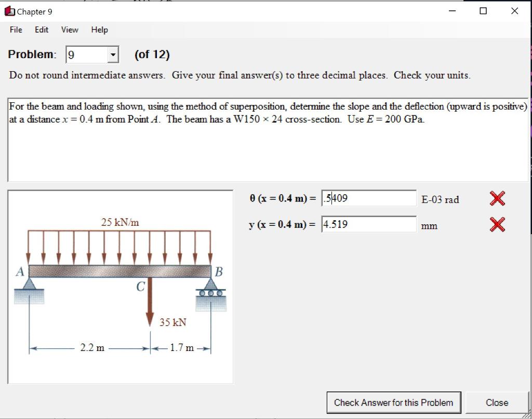Image resolution: width=532 pixels, height=419 pixels.
Task: Click the roller support at Point B
Action: [211, 293]
